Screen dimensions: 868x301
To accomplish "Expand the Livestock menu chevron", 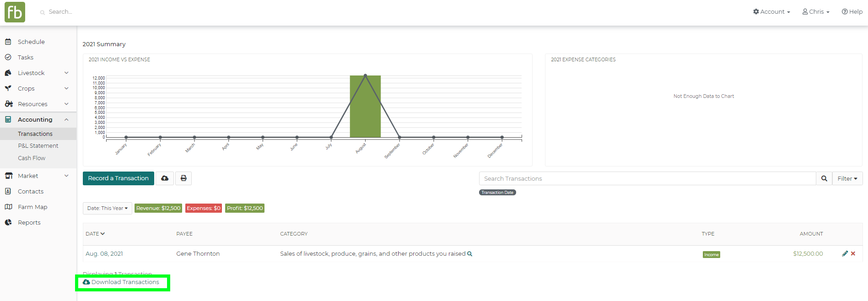I will (x=66, y=73).
